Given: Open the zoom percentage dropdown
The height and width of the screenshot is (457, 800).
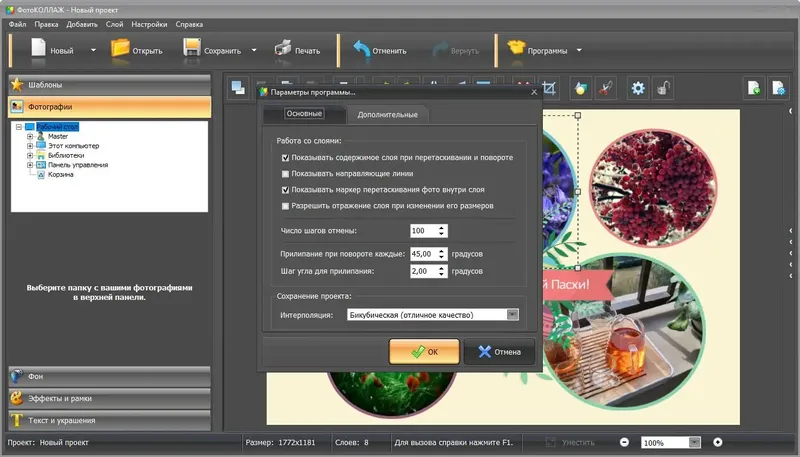Looking at the screenshot, I should 694,442.
